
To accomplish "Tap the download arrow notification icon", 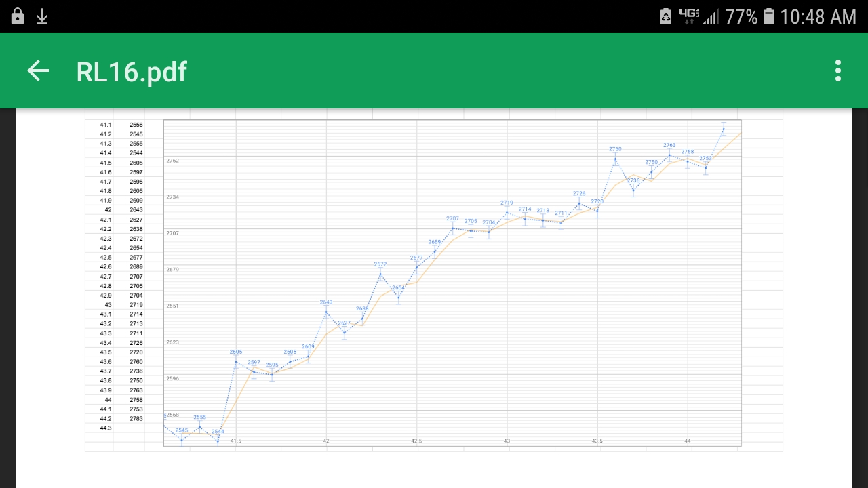I will point(42,16).
